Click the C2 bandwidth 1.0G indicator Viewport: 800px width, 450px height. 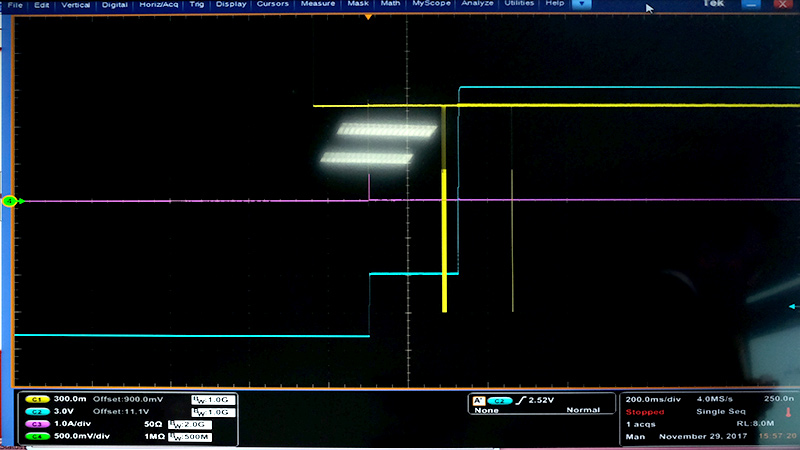[x=213, y=412]
